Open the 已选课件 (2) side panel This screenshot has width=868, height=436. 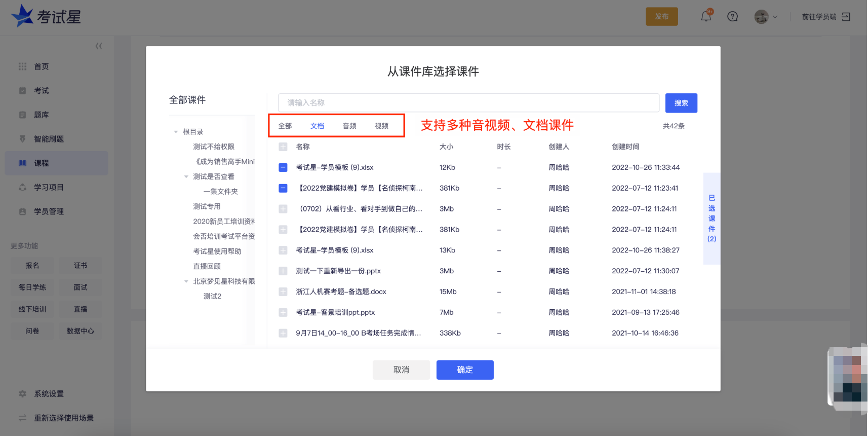712,219
